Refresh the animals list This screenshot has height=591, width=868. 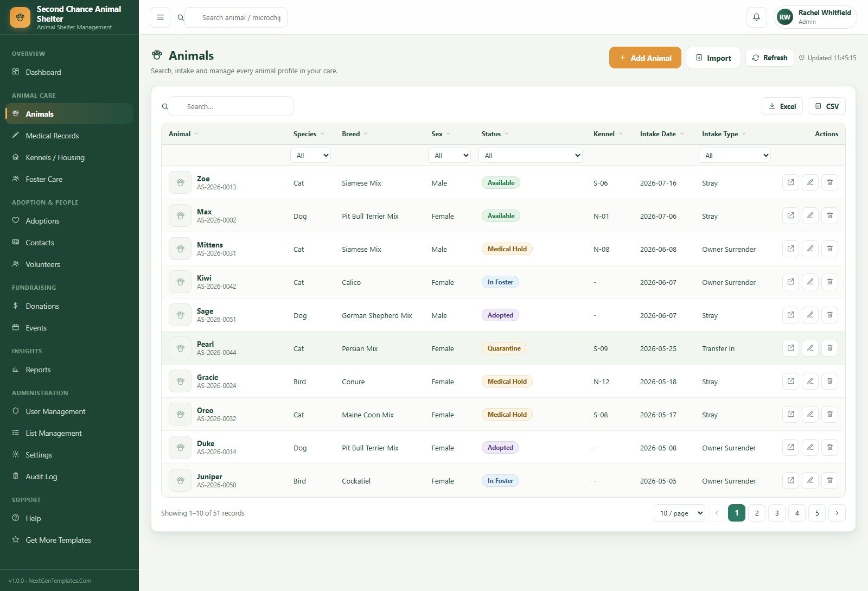pyautogui.click(x=770, y=58)
